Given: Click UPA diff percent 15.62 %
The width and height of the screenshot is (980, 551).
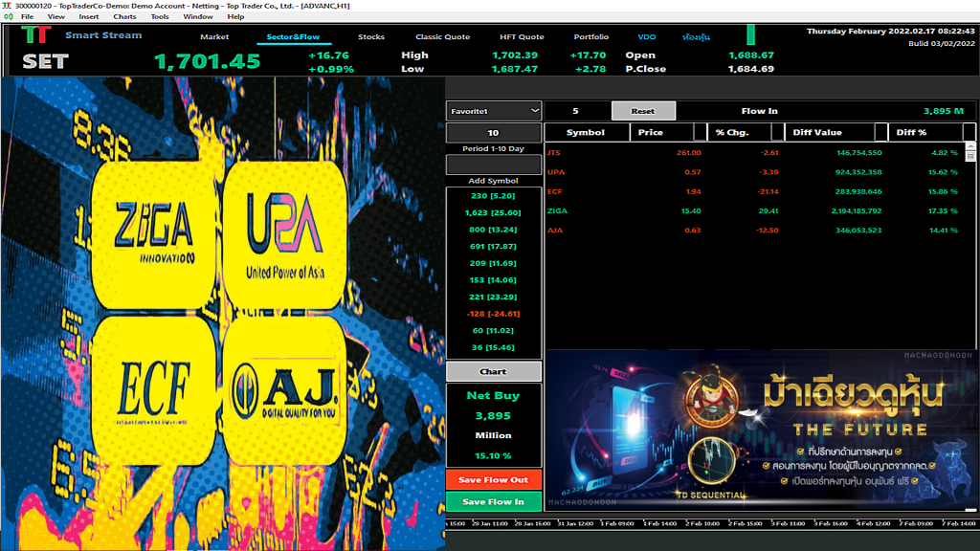Looking at the screenshot, I should tap(943, 172).
